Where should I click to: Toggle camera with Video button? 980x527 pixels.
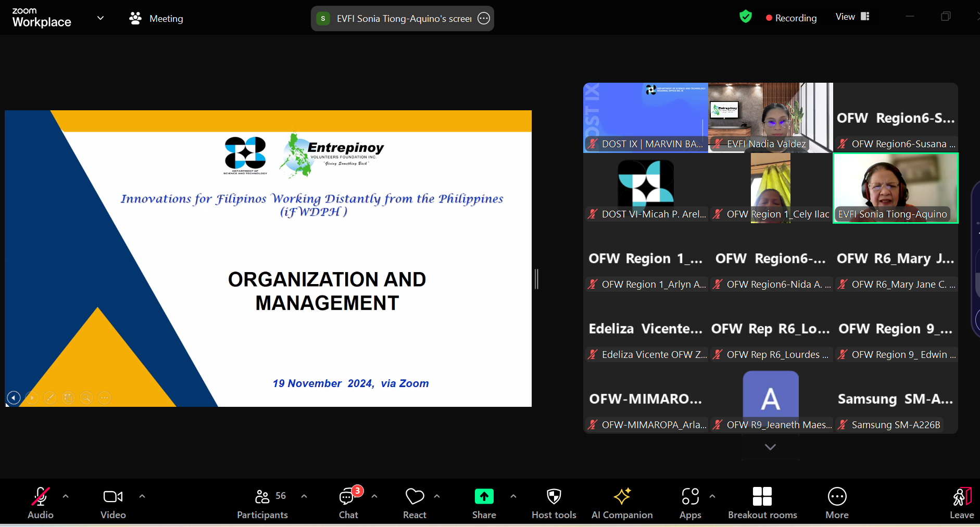(113, 503)
